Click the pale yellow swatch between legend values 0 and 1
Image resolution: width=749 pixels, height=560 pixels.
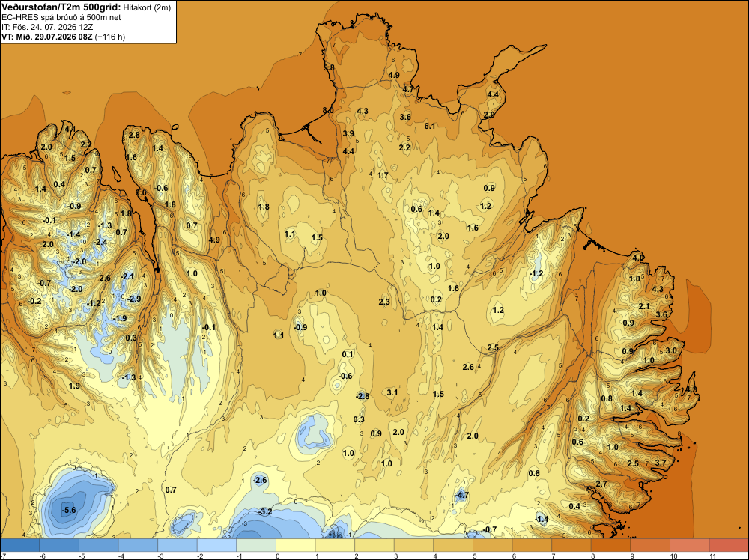point(296,545)
